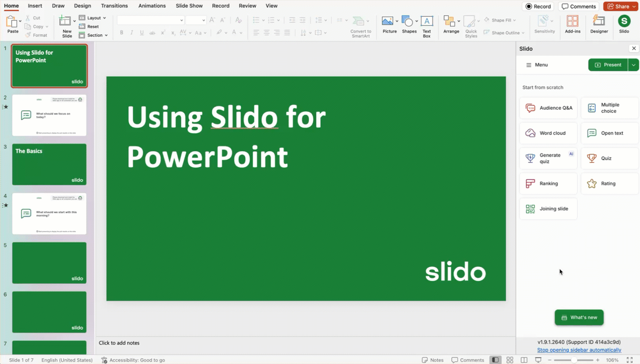Create a Quiz in Slido

pyautogui.click(x=610, y=158)
